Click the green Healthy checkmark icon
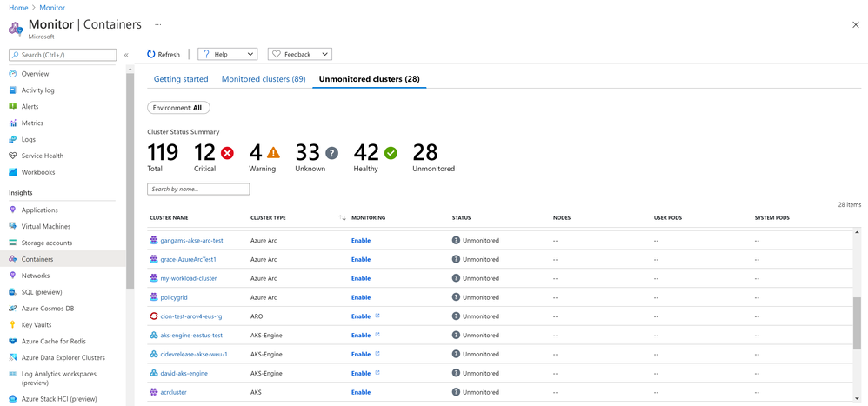The image size is (868, 406). tap(391, 153)
